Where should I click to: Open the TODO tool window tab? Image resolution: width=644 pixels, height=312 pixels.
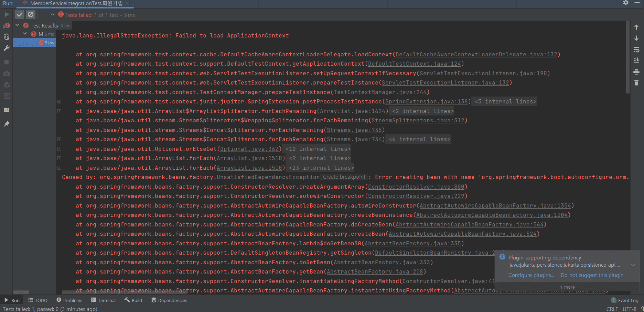[38, 300]
